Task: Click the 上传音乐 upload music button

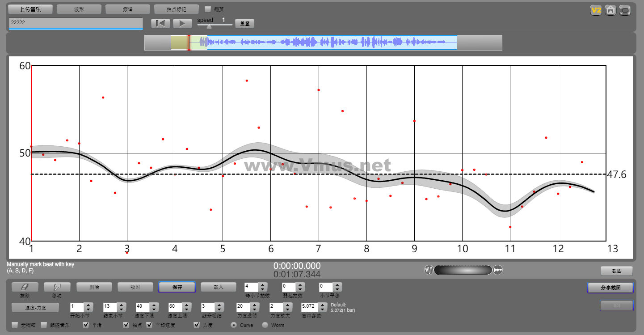Action: tap(30, 9)
